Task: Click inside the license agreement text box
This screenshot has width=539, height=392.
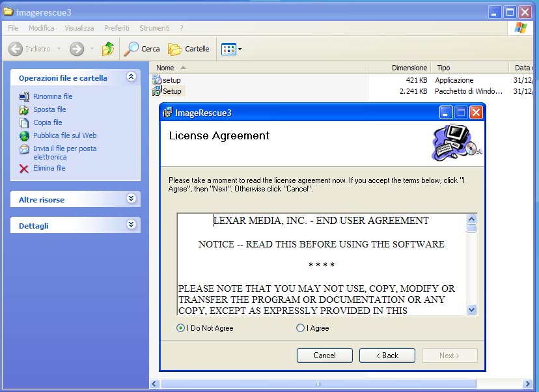Action: coord(322,264)
